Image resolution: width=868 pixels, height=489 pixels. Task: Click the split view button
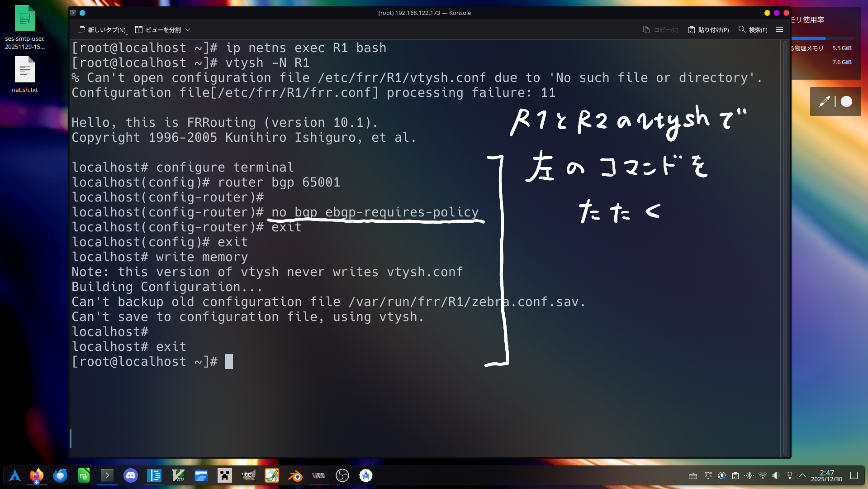pos(158,30)
